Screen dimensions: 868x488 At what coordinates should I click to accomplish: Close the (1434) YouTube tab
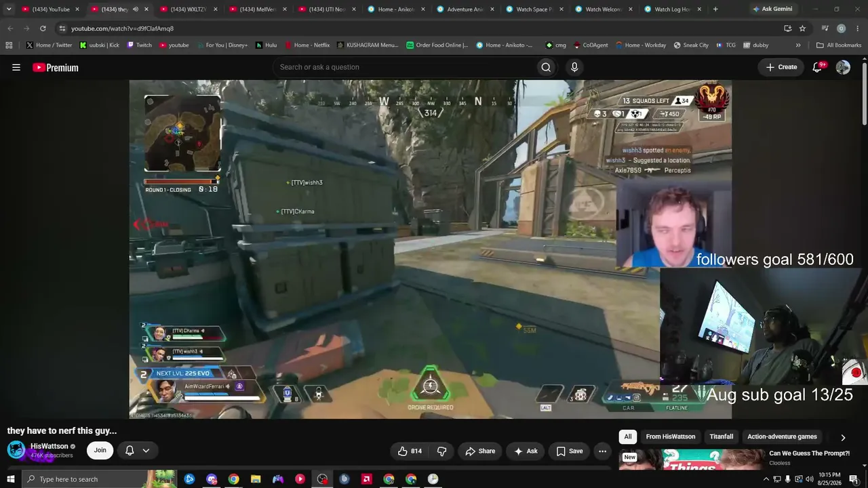click(x=77, y=9)
